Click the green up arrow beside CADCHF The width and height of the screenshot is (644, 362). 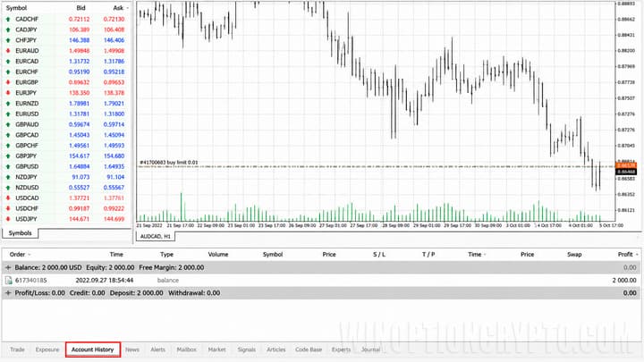tap(8, 20)
